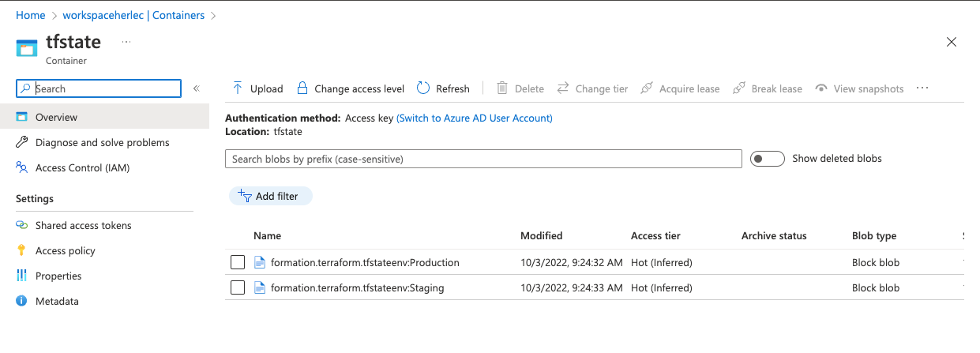
Task: Click the Refresh icon in toolbar
Action: [423, 88]
